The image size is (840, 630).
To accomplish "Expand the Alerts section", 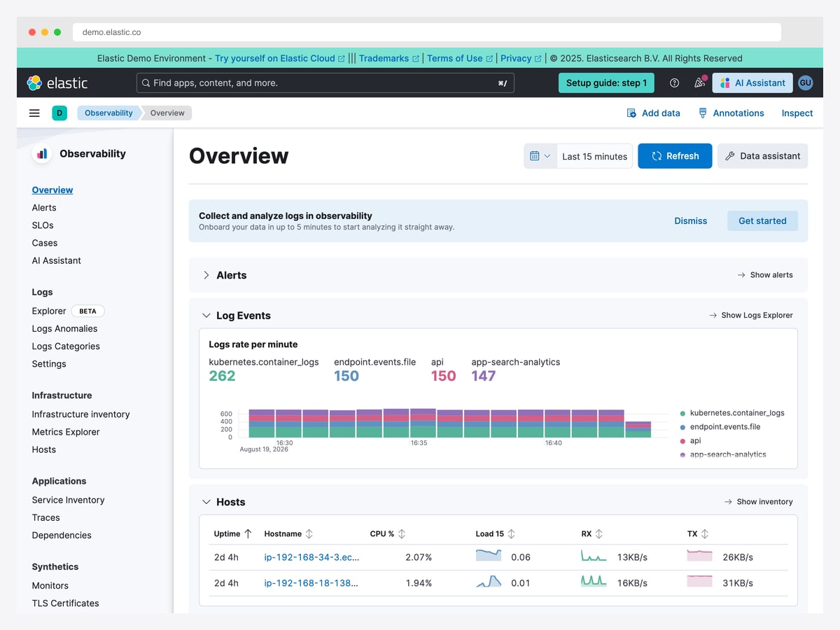I will click(x=206, y=275).
